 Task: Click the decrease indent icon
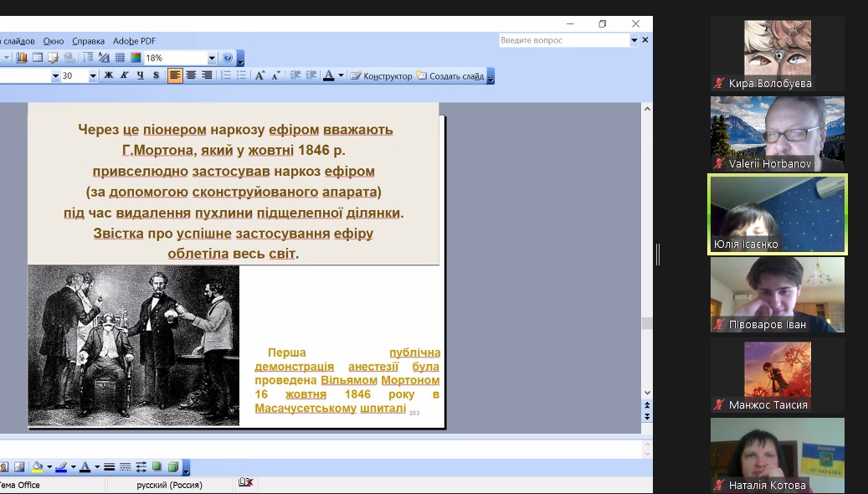click(295, 75)
